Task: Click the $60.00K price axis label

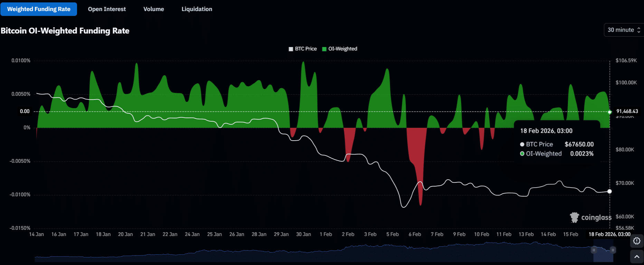Action: click(x=625, y=217)
